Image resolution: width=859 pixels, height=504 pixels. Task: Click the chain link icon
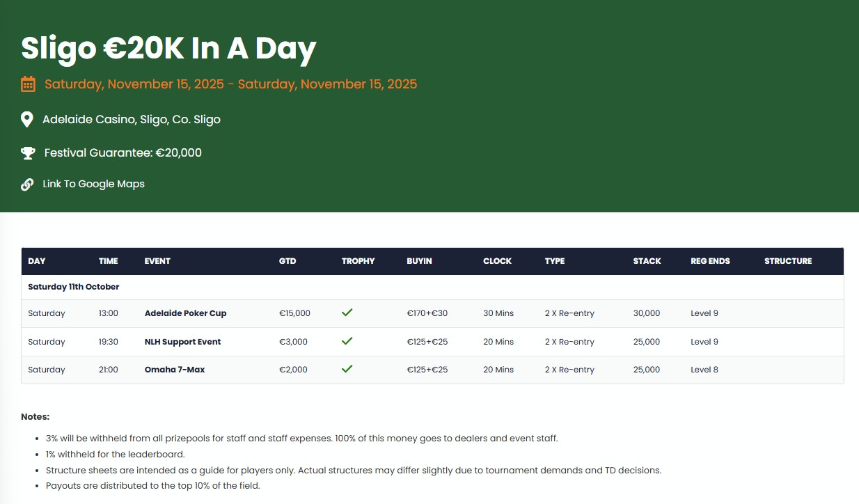click(27, 184)
